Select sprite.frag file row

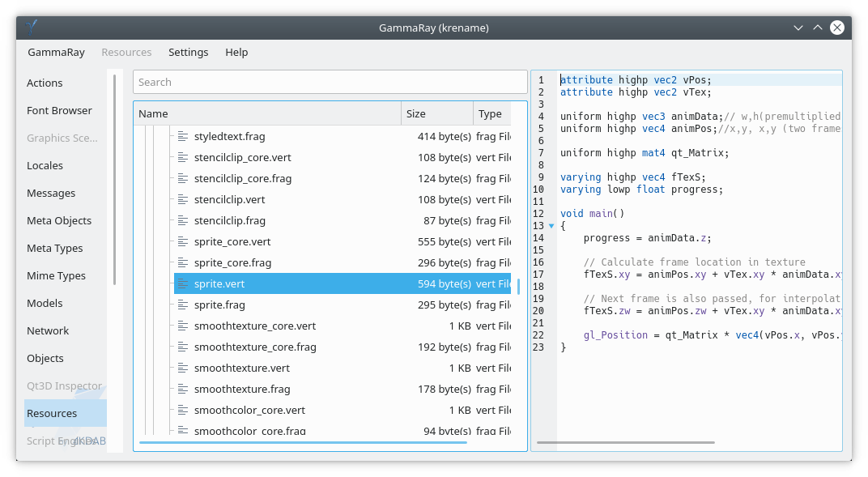(343, 305)
